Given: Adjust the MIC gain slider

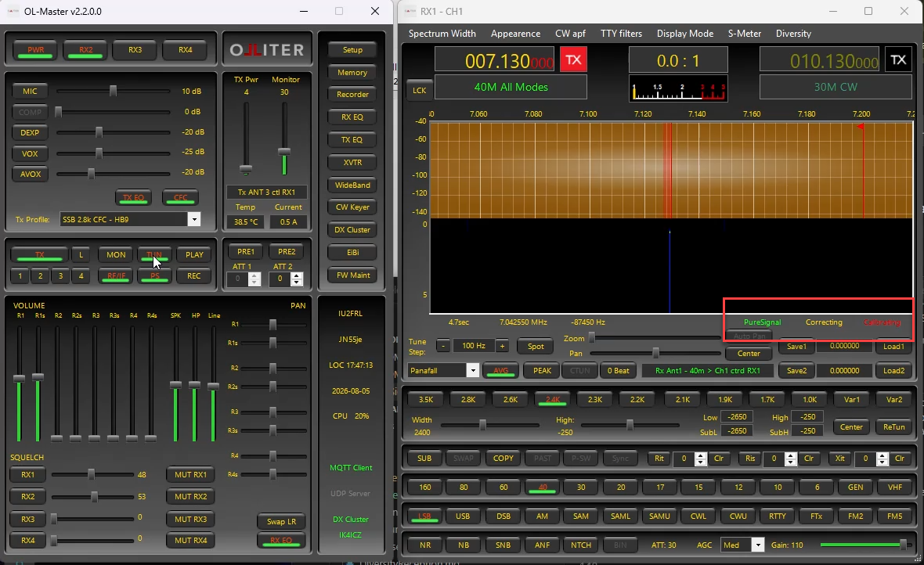Looking at the screenshot, I should click(113, 92).
